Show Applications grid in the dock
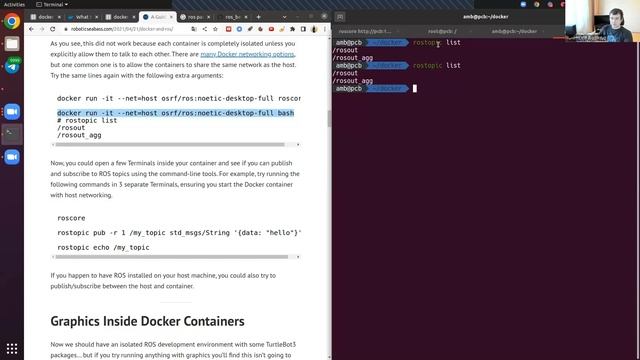This screenshot has width=640, height=360. tap(12, 349)
